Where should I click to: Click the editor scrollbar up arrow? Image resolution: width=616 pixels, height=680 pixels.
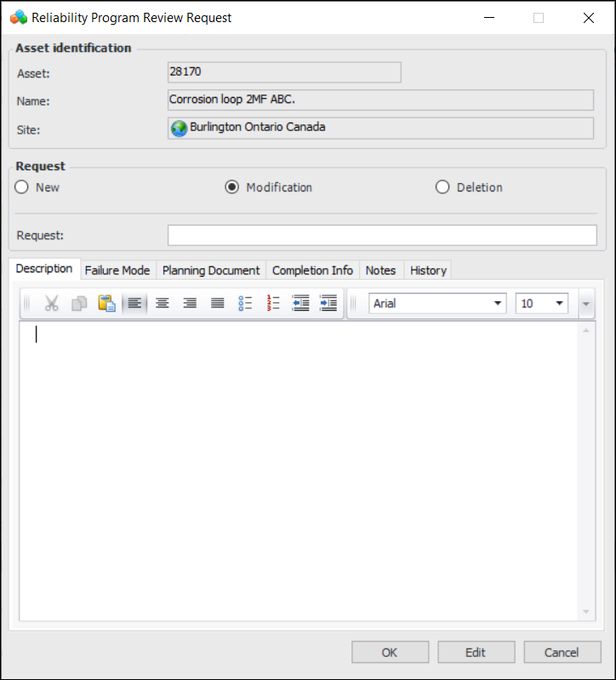586,330
